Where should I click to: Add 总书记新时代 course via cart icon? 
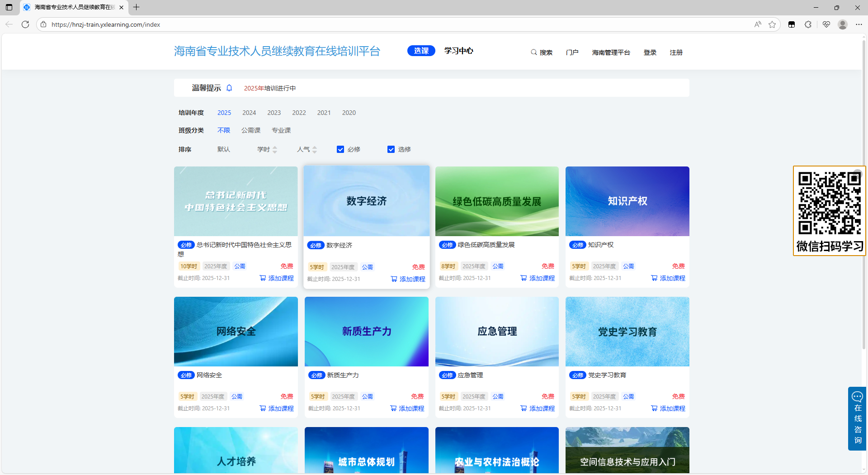[x=263, y=278]
